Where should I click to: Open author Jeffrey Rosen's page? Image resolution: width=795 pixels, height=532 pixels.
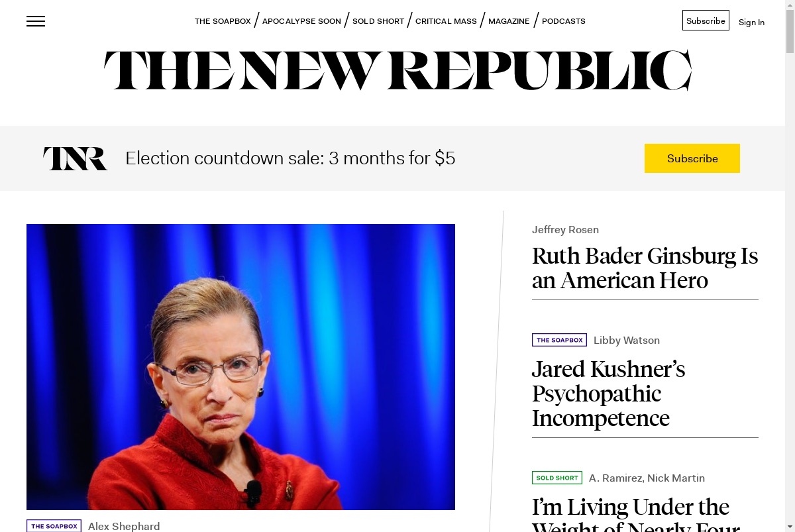[565, 230]
